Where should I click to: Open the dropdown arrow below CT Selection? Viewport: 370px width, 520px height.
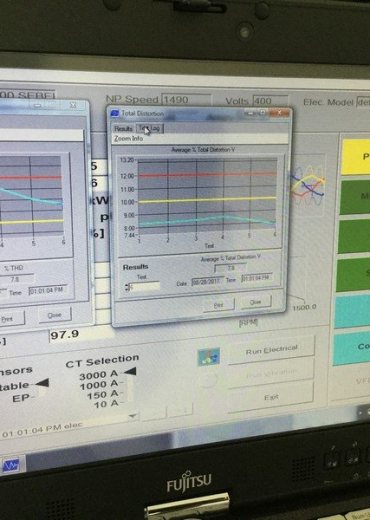(x=133, y=416)
